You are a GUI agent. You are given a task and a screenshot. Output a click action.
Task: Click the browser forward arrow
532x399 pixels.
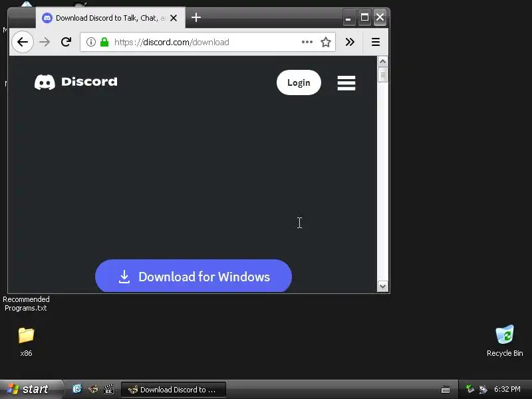click(45, 42)
